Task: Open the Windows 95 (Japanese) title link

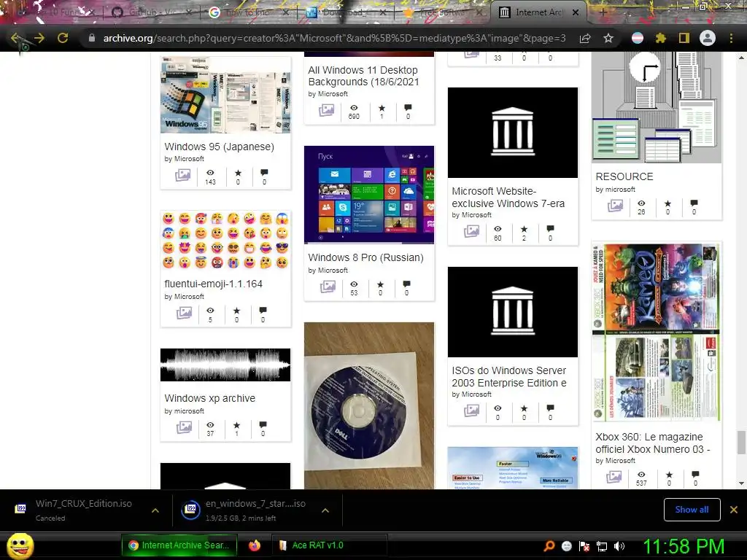Action: [x=219, y=147]
